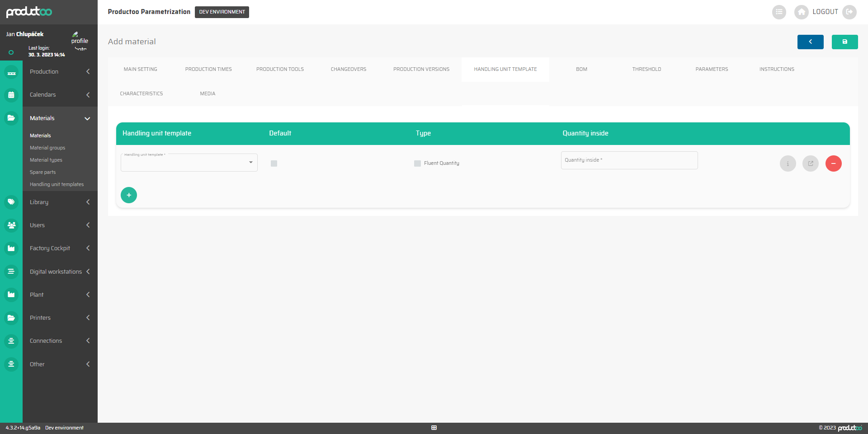Open the Handling unit template dropdown
Screen dimensions: 868x434
click(250, 162)
